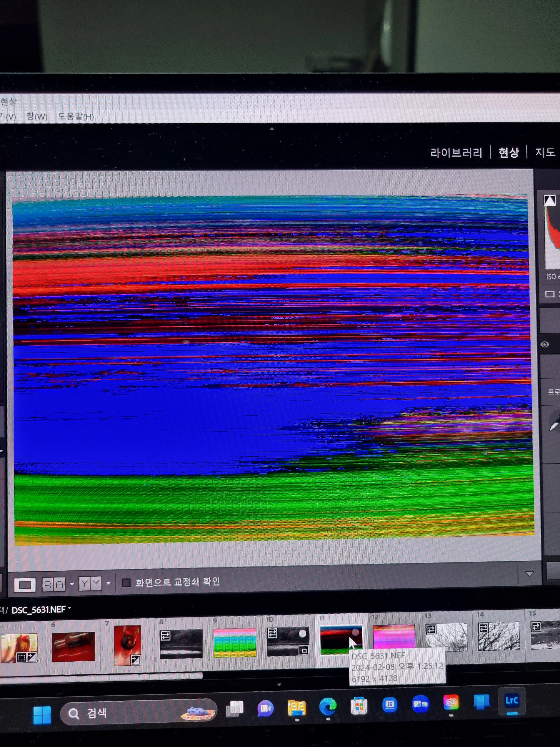Open Before/After mode dropdown arrow

click(x=108, y=583)
